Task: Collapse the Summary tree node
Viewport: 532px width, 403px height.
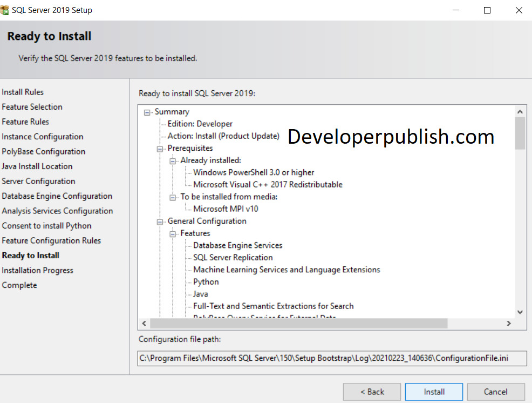Action: pos(147,112)
